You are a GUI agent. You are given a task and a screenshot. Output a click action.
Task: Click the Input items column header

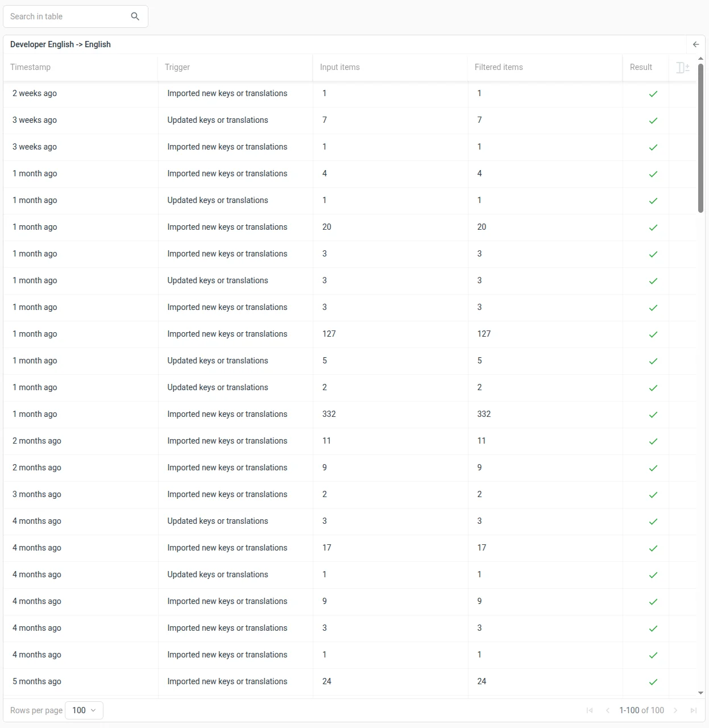click(340, 67)
